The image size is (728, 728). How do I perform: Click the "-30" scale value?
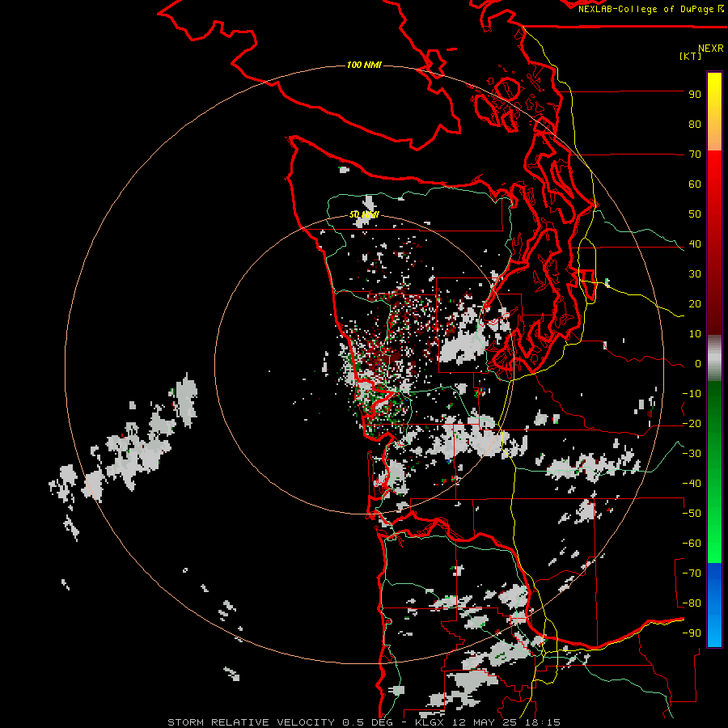click(692, 454)
